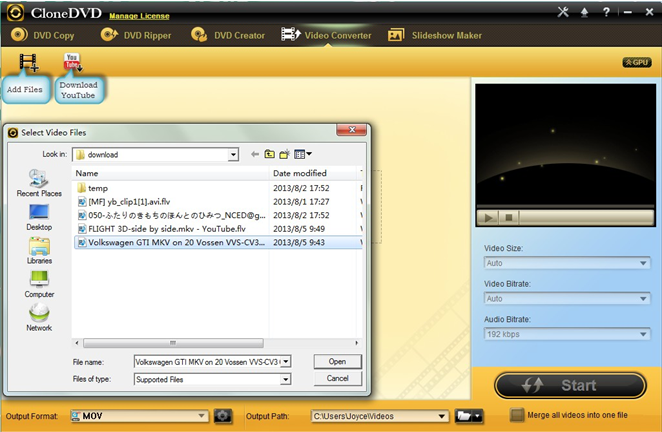
Task: Click the Manage License link
Action: pos(139,16)
